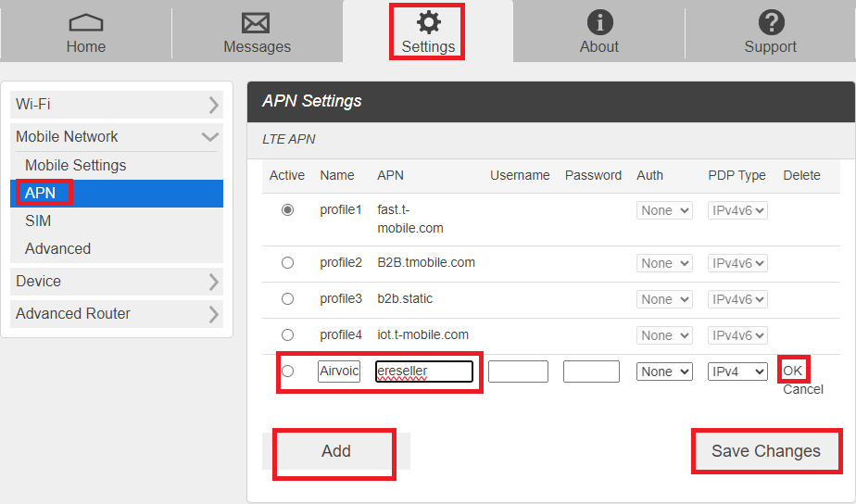Viewport: 856px width, 504px height.
Task: Click the Support question mark icon
Action: coord(772,23)
